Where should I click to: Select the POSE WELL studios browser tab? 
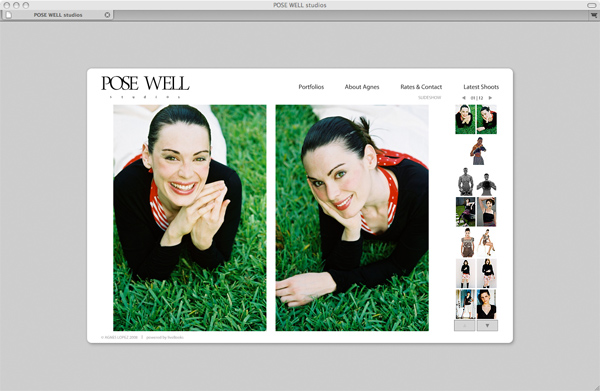click(x=58, y=15)
